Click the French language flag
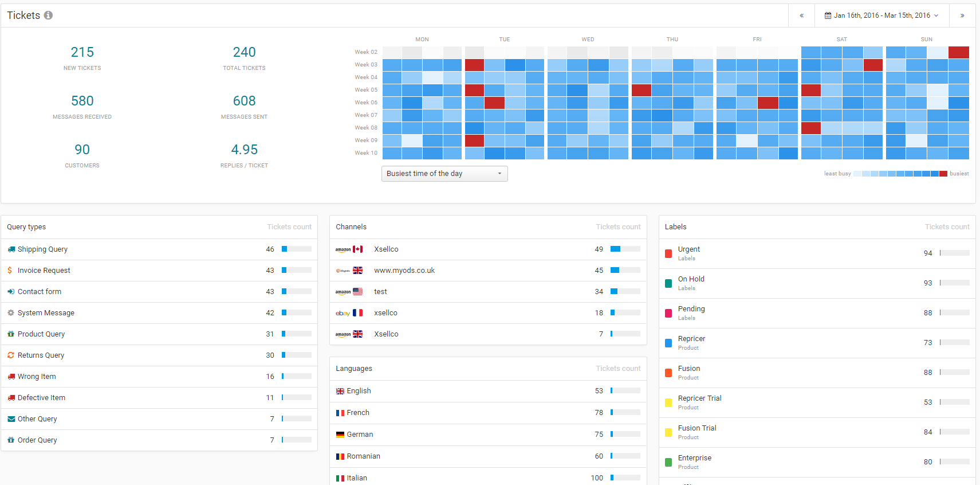980x485 pixels. point(340,413)
